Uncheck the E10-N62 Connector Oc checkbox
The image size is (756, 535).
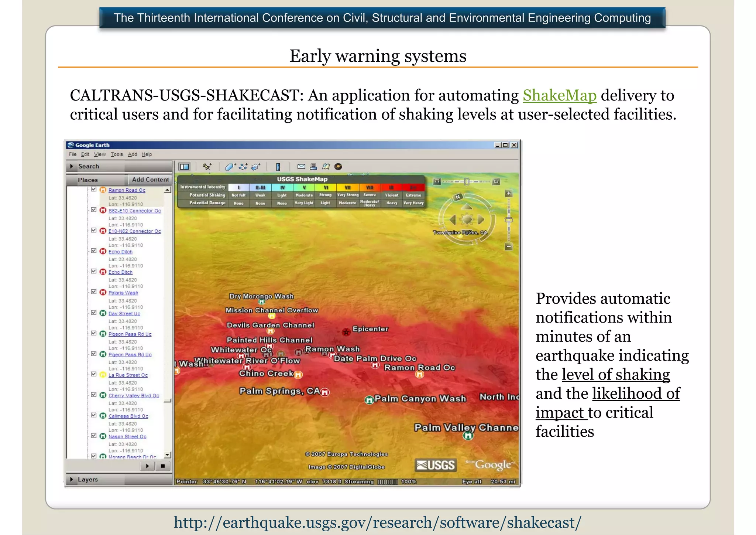pyautogui.click(x=94, y=231)
